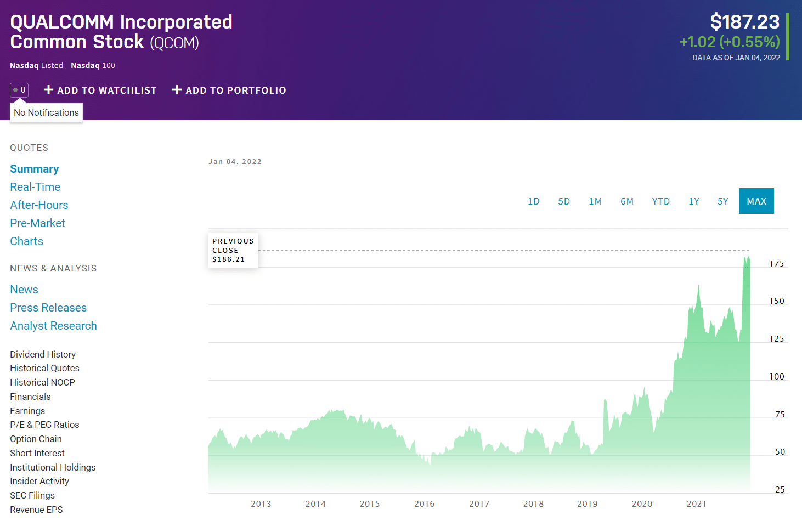Click the No Notifications tooltip
This screenshot has width=802, height=532.
click(46, 112)
